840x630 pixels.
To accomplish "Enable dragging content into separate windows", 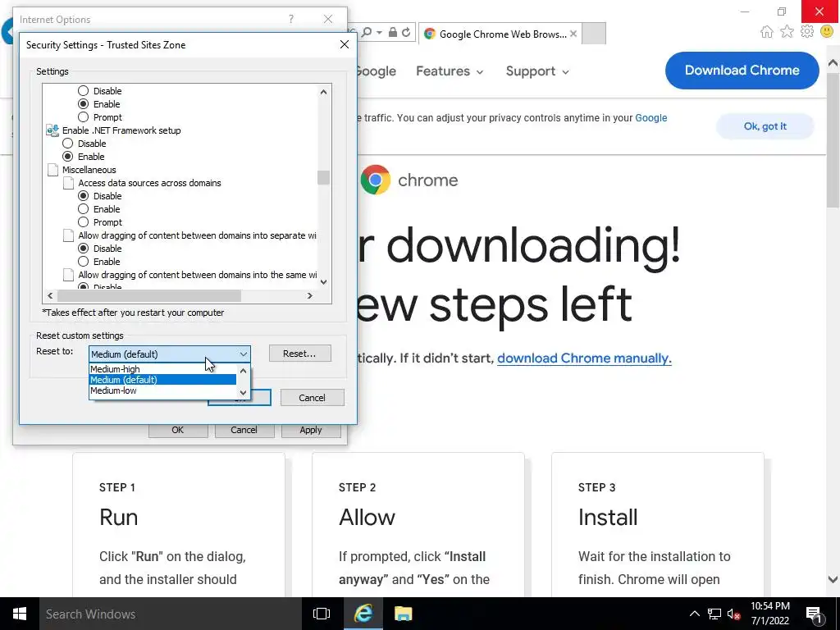I will [83, 262].
